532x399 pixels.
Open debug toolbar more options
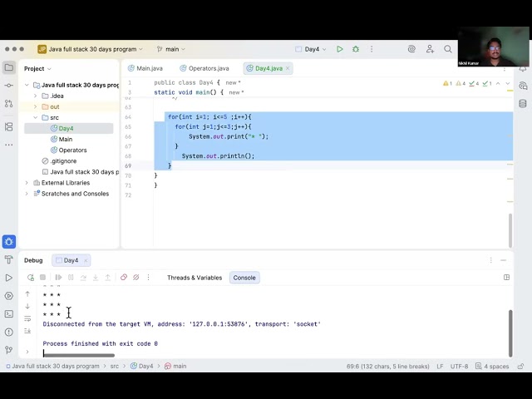(x=148, y=278)
